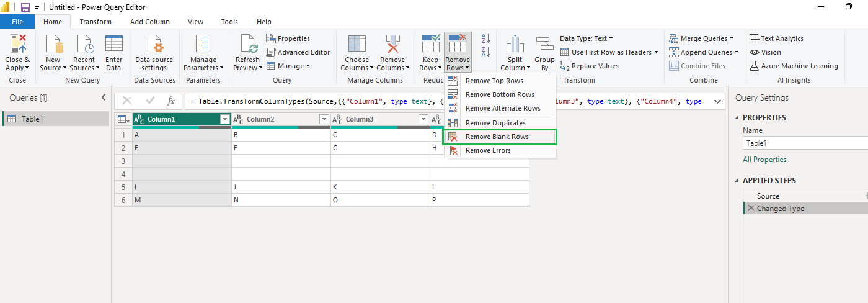The width and height of the screenshot is (868, 303).
Task: Click the Close & Apply icon
Action: coord(17,44)
